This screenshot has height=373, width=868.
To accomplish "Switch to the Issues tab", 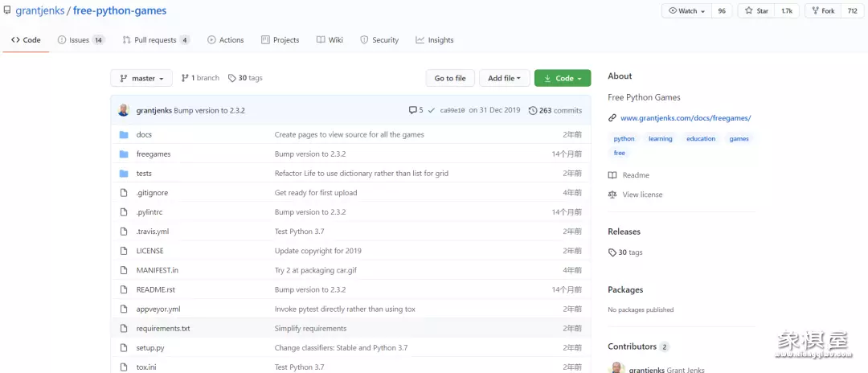I will coord(80,40).
